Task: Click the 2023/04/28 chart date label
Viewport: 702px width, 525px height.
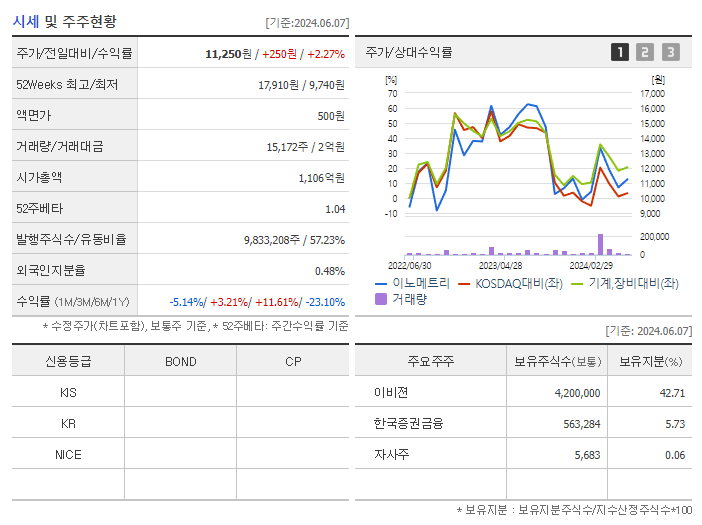Action: point(501,265)
